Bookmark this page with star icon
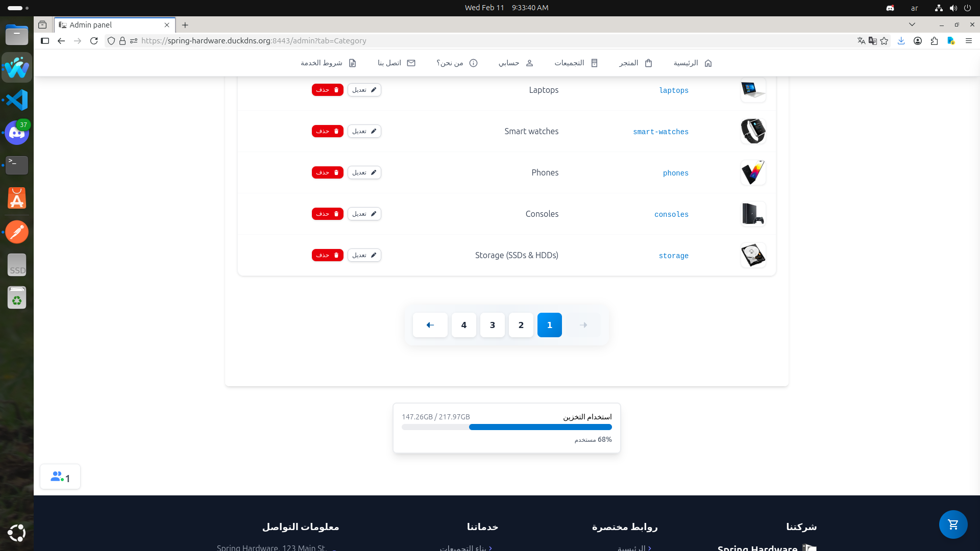The width and height of the screenshot is (980, 551). click(x=885, y=41)
